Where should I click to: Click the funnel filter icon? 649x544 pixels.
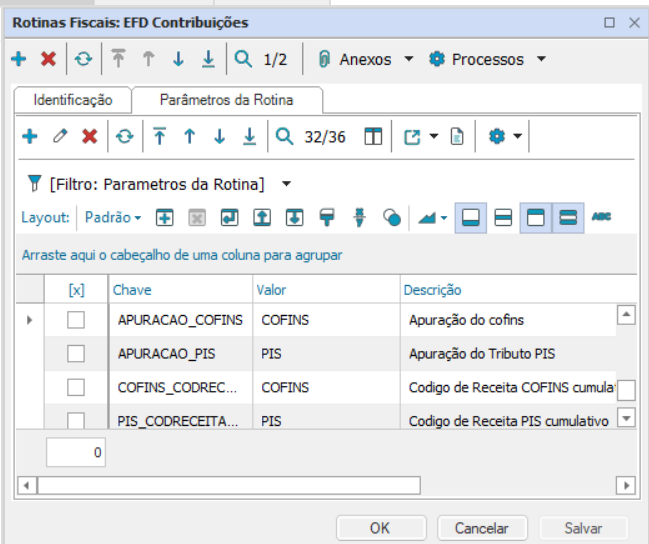coord(34,184)
